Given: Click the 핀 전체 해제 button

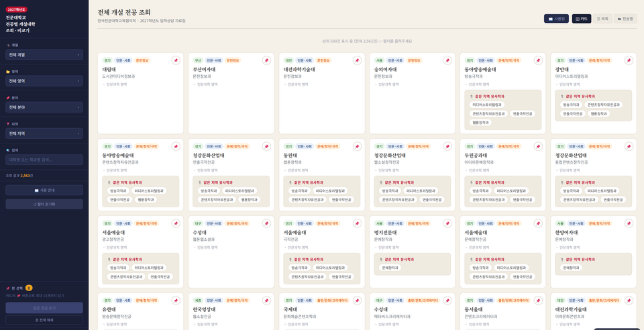Looking at the screenshot, I should [x=44, y=320].
